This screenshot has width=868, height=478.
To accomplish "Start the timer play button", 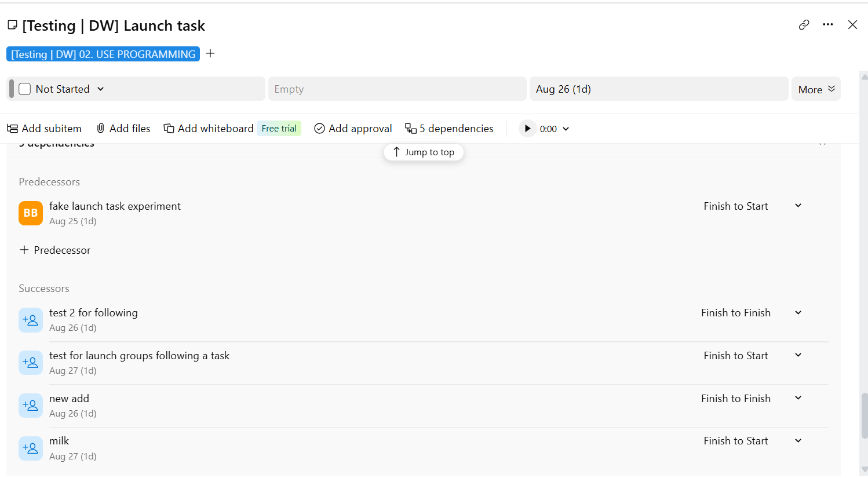I will 527,129.
